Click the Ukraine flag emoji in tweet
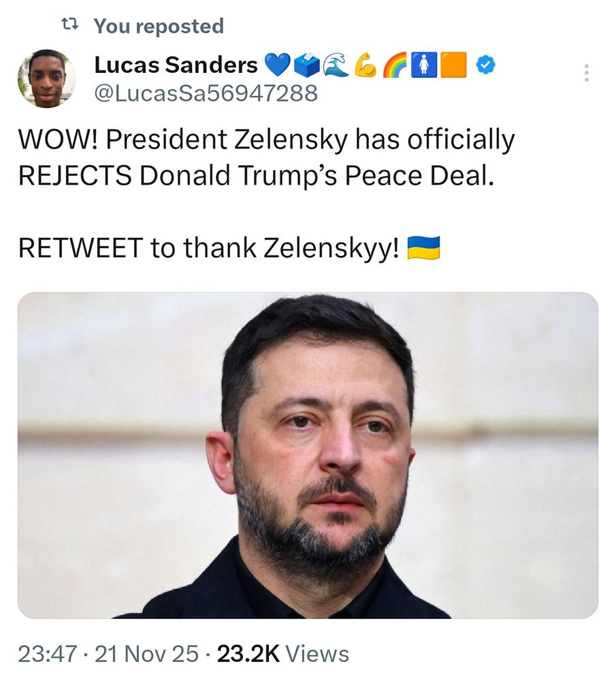This screenshot has width=616, height=681. click(423, 247)
